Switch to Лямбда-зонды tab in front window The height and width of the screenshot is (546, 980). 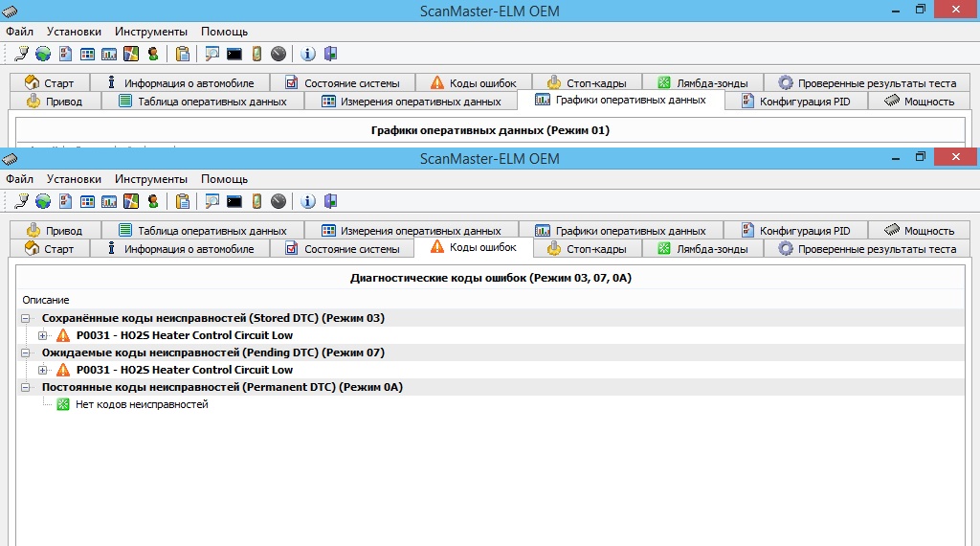pyautogui.click(x=702, y=249)
